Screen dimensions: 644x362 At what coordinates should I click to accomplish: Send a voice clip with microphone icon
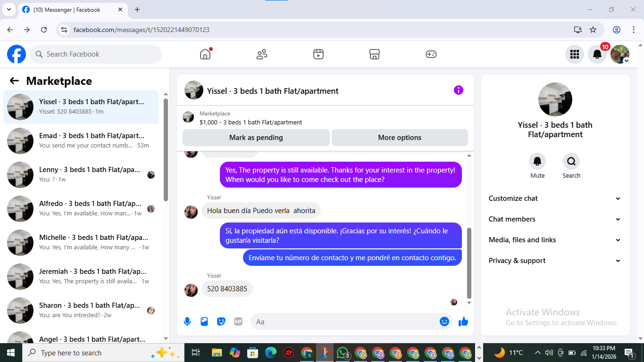pyautogui.click(x=187, y=321)
